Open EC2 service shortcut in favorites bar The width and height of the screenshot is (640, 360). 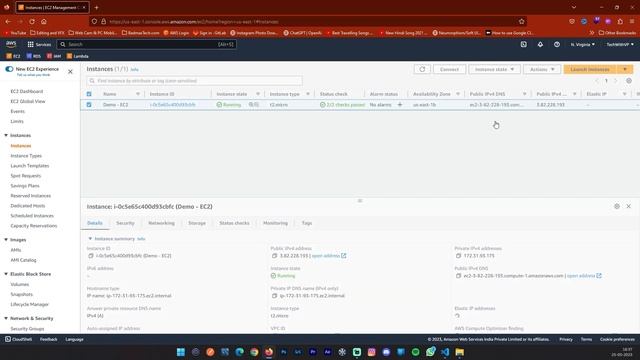pos(13,56)
